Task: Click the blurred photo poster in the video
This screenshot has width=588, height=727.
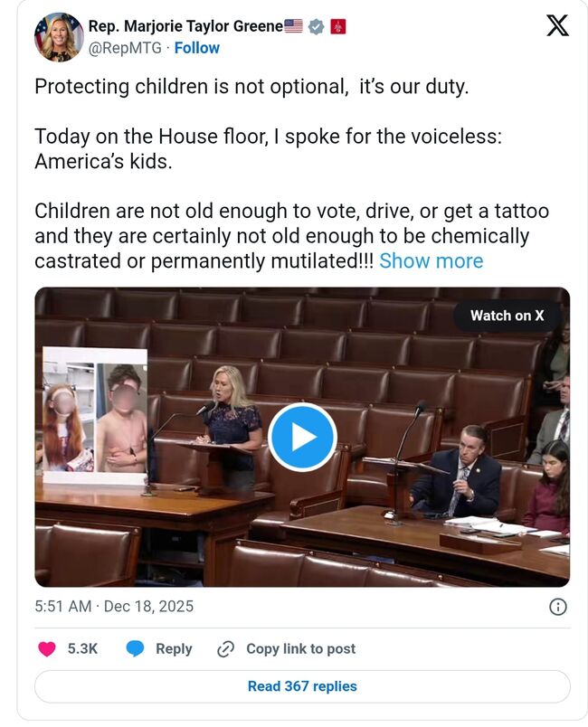Action: point(95,408)
